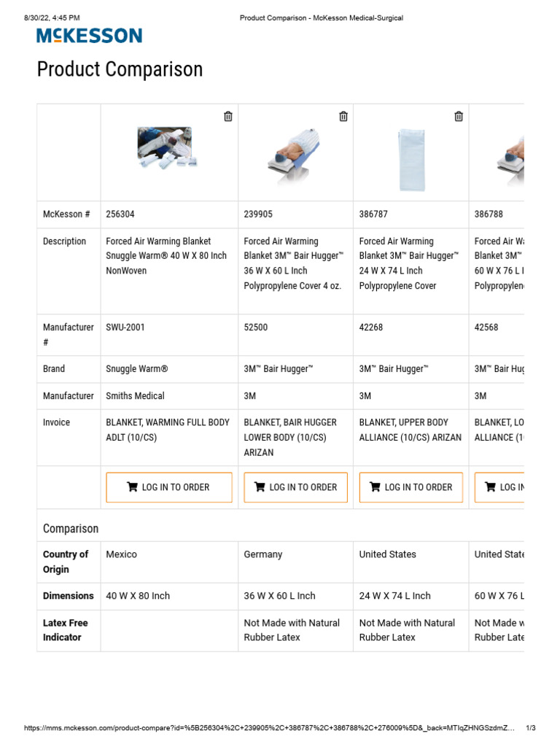
Task: Click cart icon in first Log In button
Action: (132, 487)
